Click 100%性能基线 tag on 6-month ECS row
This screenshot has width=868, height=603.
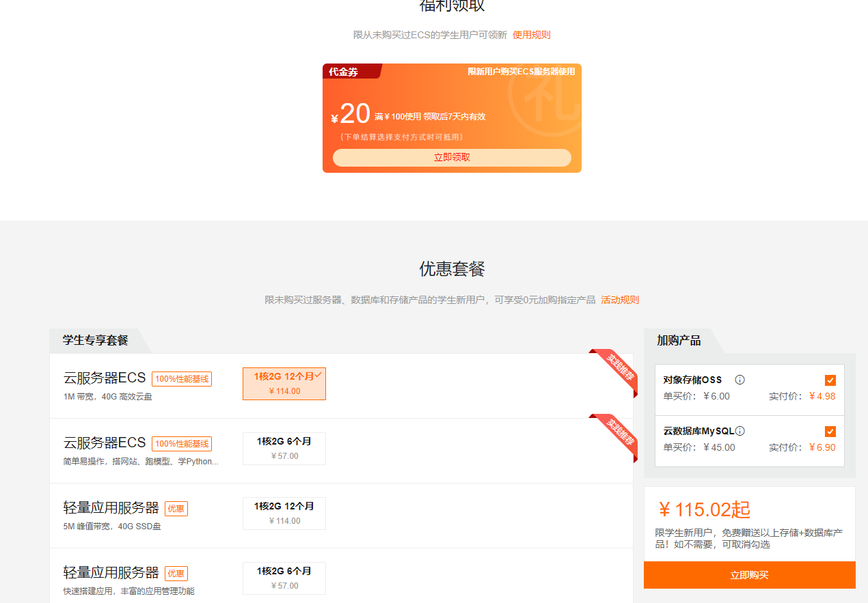coord(182,444)
